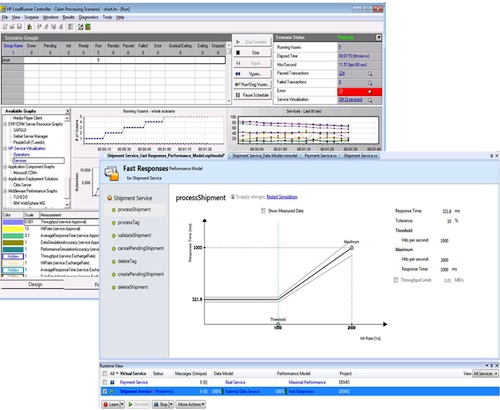Open the Passed Transactions count link
This screenshot has width=500, height=410.
[x=342, y=73]
